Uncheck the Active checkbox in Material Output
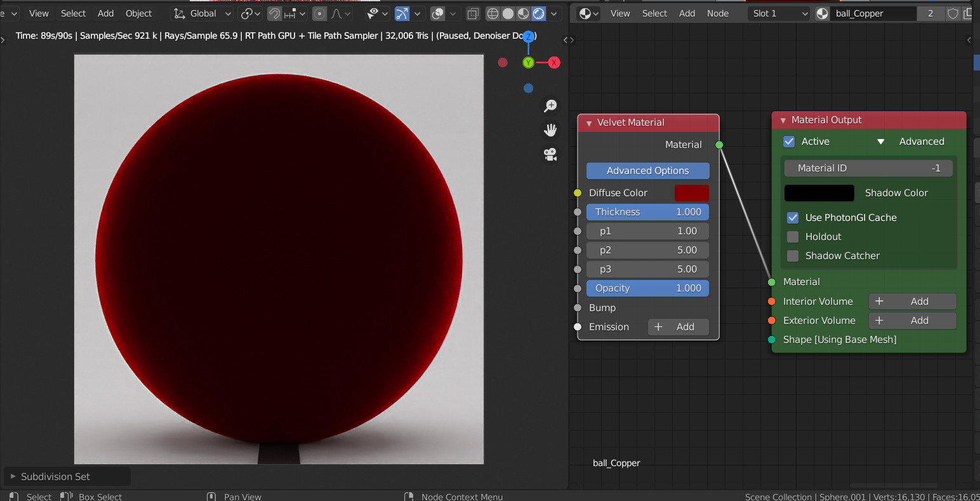Image resolution: width=980 pixels, height=501 pixels. tap(789, 142)
